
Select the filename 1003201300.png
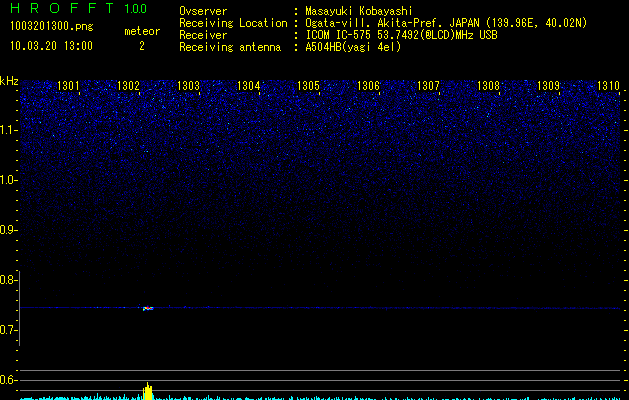tap(52, 27)
